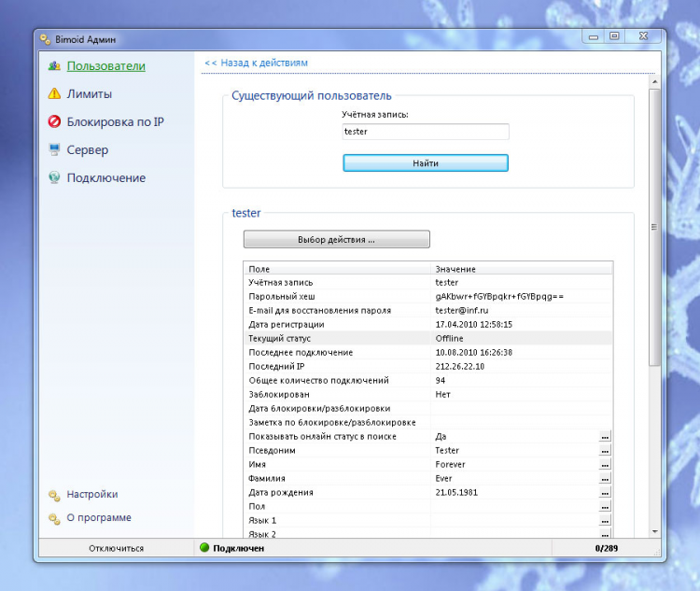This screenshot has height=591, width=700.
Task: Select the Текущий статус row
Action: pos(428,339)
